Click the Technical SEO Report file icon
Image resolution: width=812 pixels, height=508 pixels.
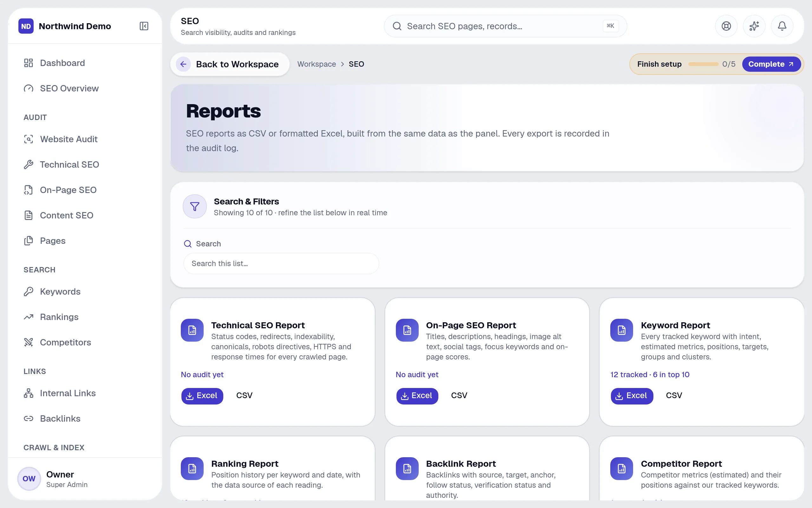(192, 330)
